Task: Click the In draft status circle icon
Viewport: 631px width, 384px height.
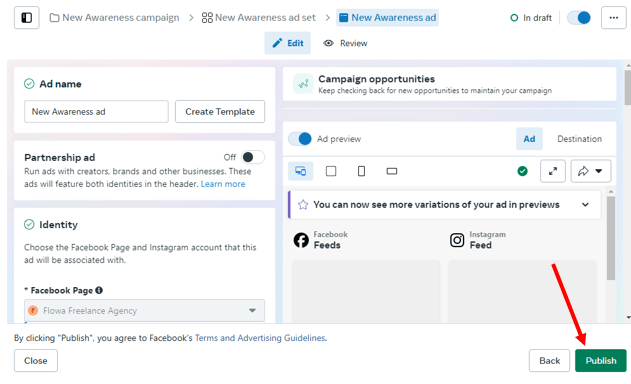Action: pyautogui.click(x=514, y=18)
